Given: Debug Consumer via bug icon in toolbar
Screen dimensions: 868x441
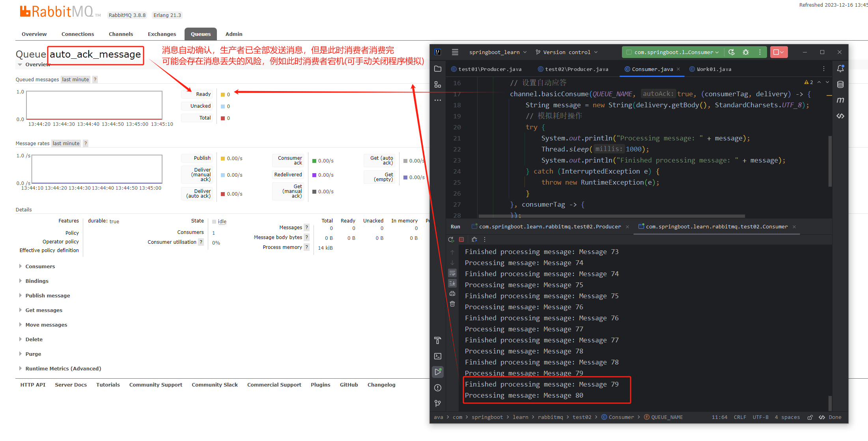Looking at the screenshot, I should coord(746,52).
